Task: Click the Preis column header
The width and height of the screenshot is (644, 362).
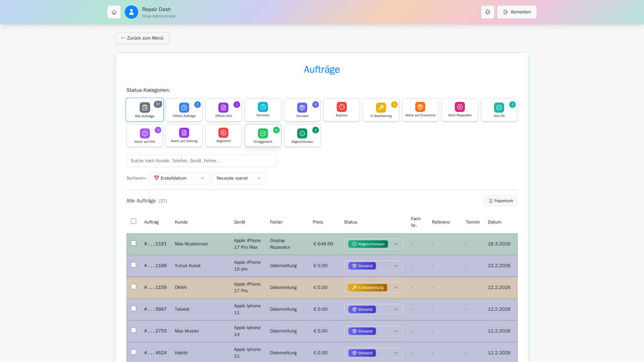Action: [318, 222]
